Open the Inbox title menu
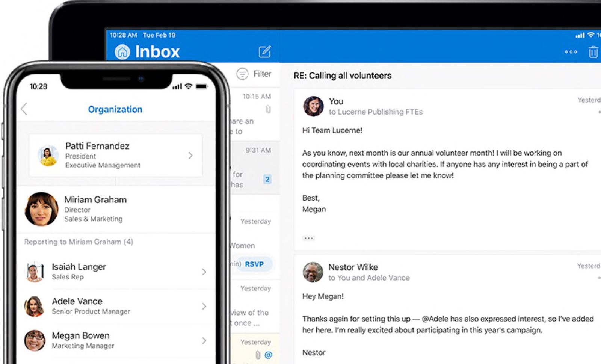 (158, 51)
